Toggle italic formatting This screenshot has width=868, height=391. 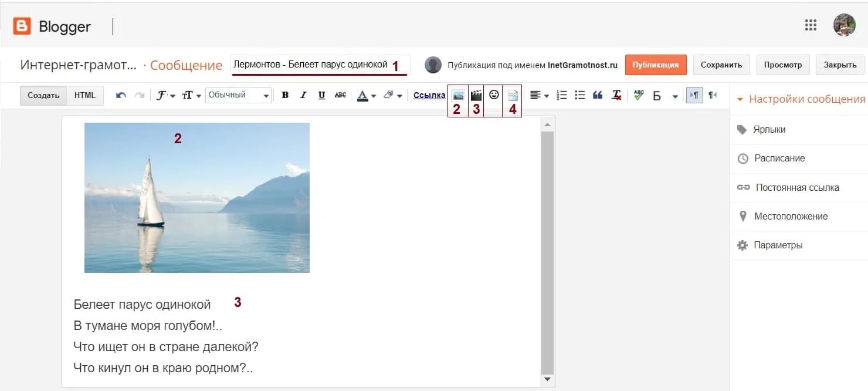[x=303, y=95]
